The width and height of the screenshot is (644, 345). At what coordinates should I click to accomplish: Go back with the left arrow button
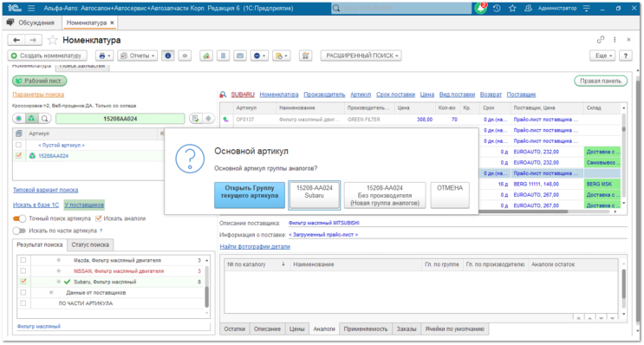(16, 40)
